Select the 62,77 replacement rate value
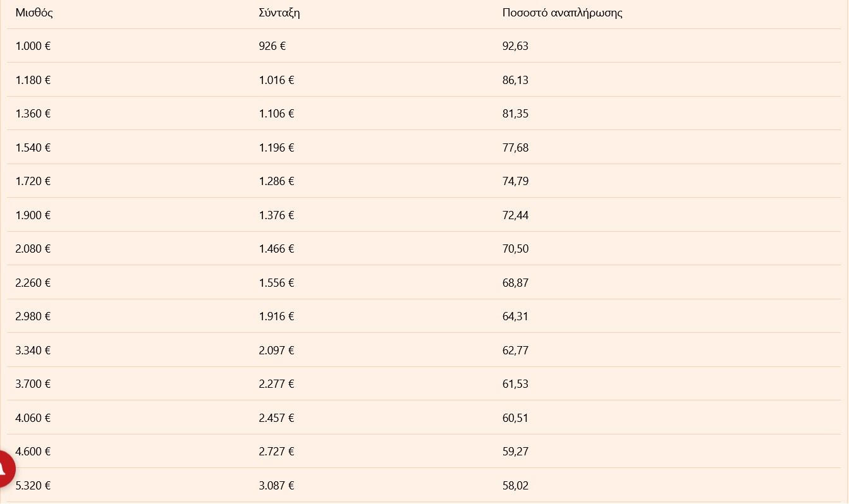The width and height of the screenshot is (849, 504). 515,351
